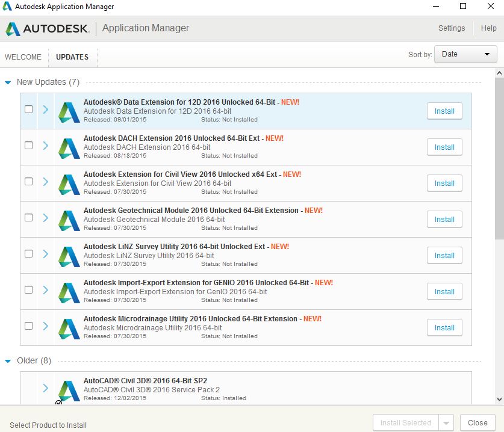This screenshot has width=504, height=432.
Task: Open the Sort by Date dropdown
Action: (465, 54)
